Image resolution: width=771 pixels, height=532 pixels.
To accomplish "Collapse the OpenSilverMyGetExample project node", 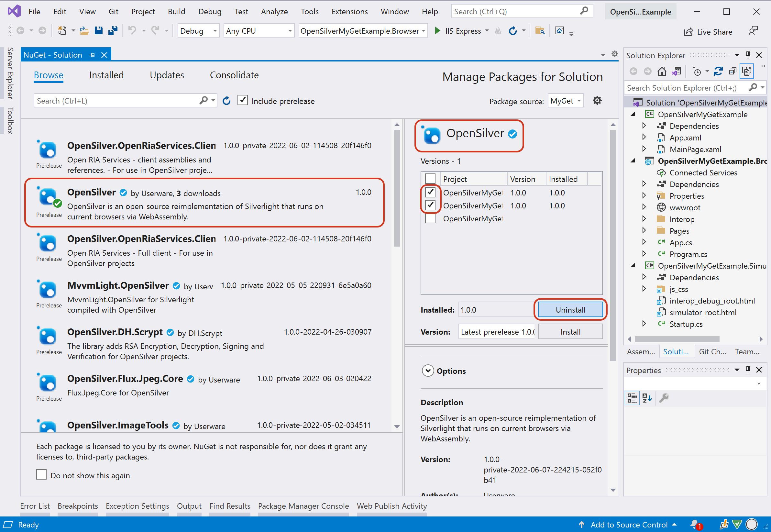I will [x=633, y=114].
